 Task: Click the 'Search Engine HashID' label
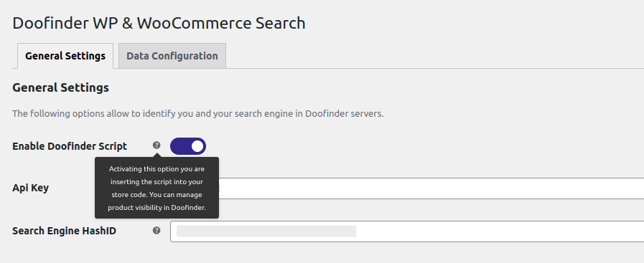pos(65,231)
